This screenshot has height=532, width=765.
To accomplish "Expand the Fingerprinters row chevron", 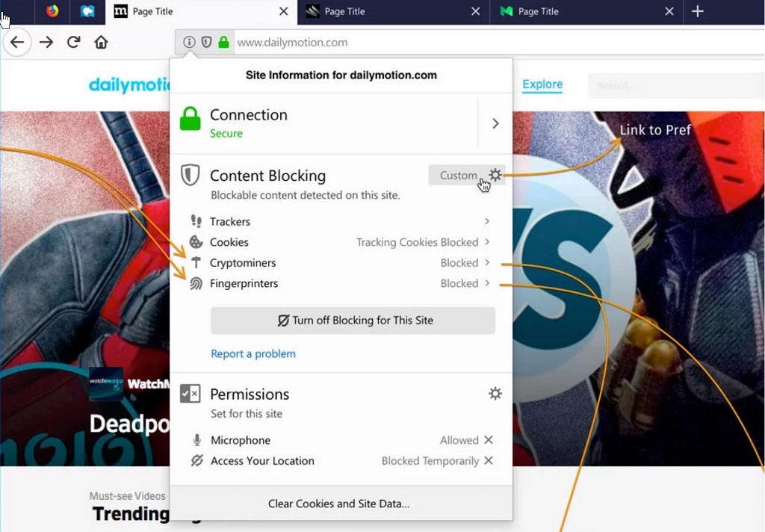I will coord(487,283).
